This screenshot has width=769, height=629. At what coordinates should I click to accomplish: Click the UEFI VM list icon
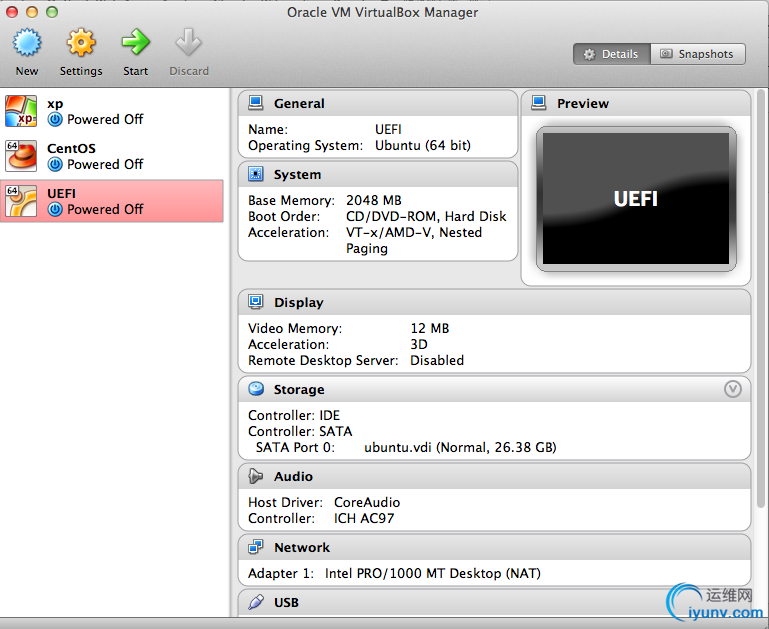tap(21, 201)
